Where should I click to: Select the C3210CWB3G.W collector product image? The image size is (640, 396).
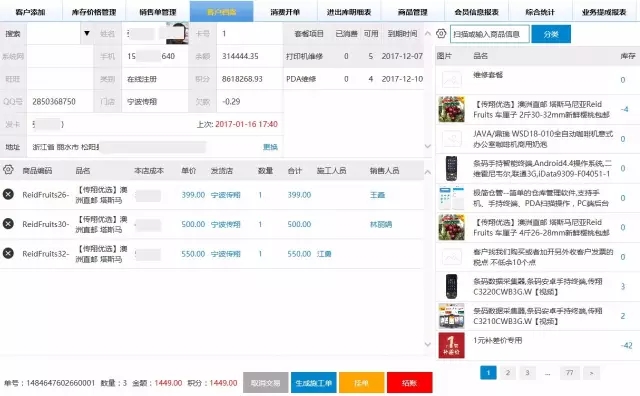point(451,316)
